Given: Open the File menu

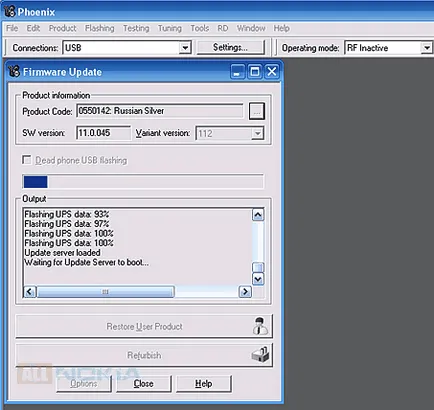Looking at the screenshot, I should 12,28.
